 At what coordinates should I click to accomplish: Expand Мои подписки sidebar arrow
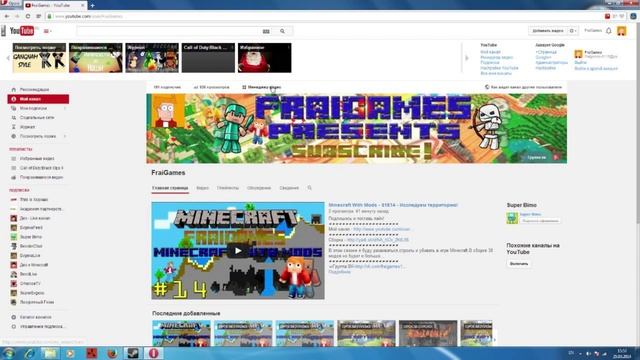click(65, 108)
